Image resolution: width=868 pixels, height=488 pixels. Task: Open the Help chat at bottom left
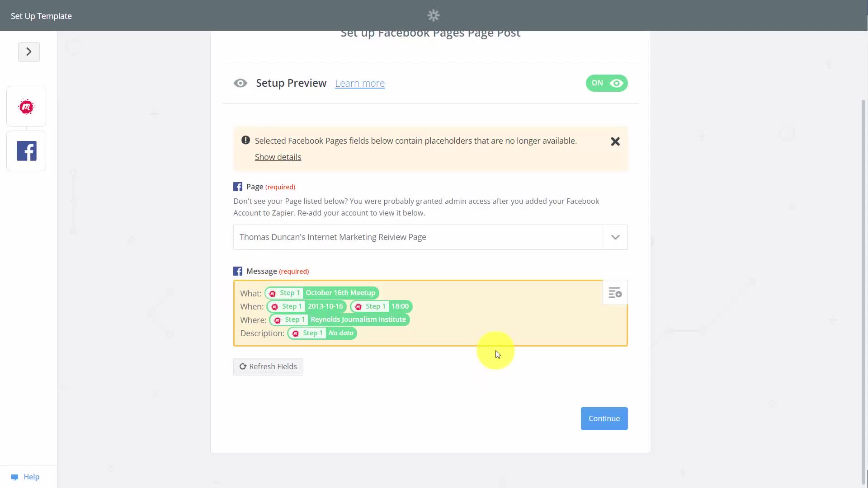(x=25, y=477)
